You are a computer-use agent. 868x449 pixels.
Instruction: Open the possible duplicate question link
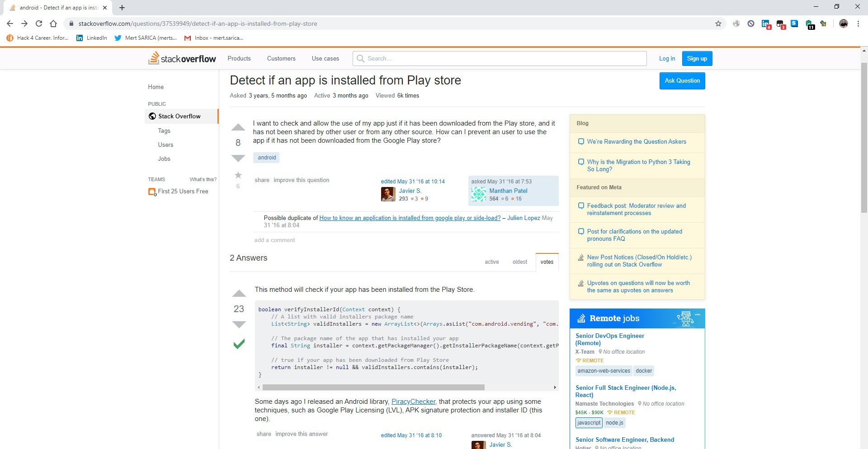[410, 218]
